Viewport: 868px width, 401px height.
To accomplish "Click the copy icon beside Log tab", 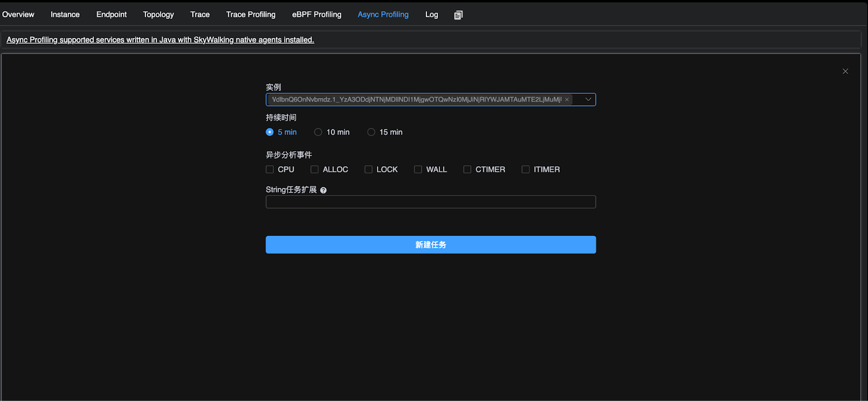I will tap(458, 15).
